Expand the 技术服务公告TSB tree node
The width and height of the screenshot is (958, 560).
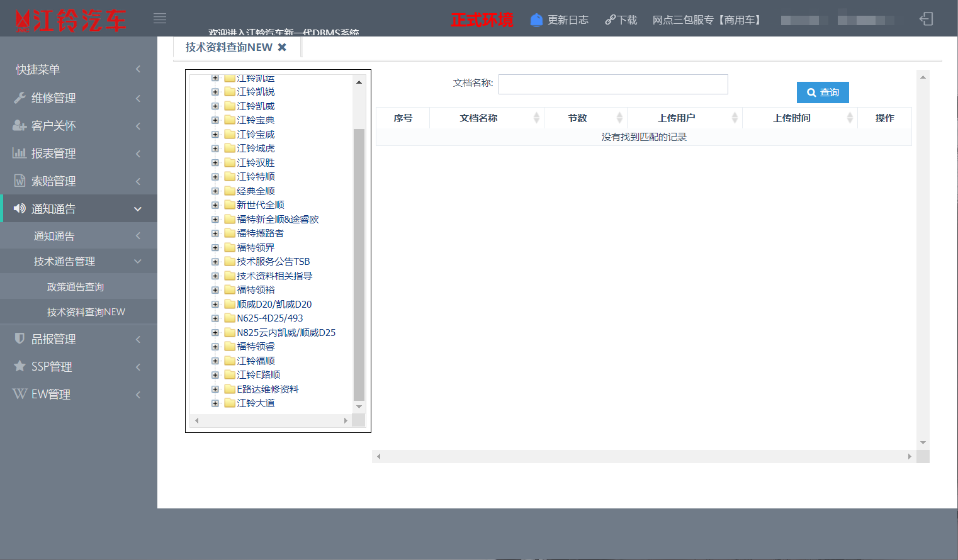pyautogui.click(x=215, y=262)
